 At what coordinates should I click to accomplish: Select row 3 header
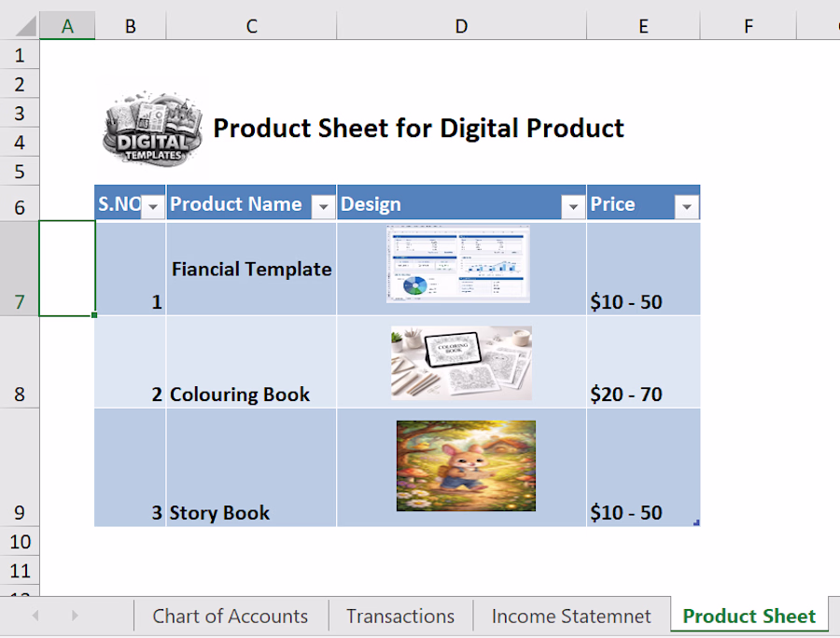pyautogui.click(x=20, y=113)
